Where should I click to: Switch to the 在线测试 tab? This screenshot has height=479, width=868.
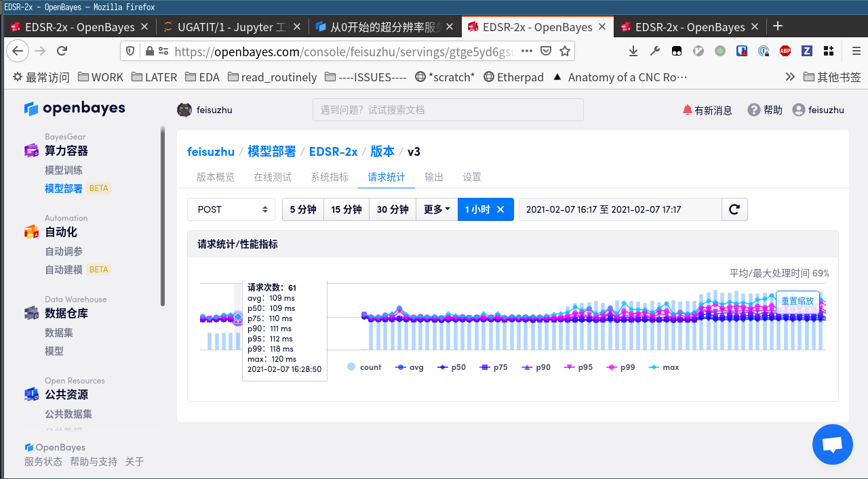click(x=273, y=177)
